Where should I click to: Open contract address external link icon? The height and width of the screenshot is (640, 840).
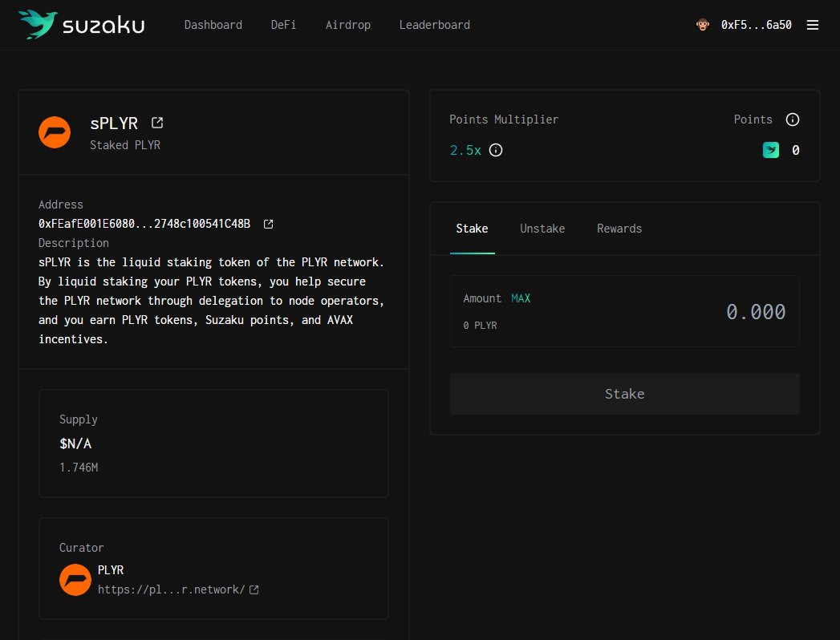(269, 224)
